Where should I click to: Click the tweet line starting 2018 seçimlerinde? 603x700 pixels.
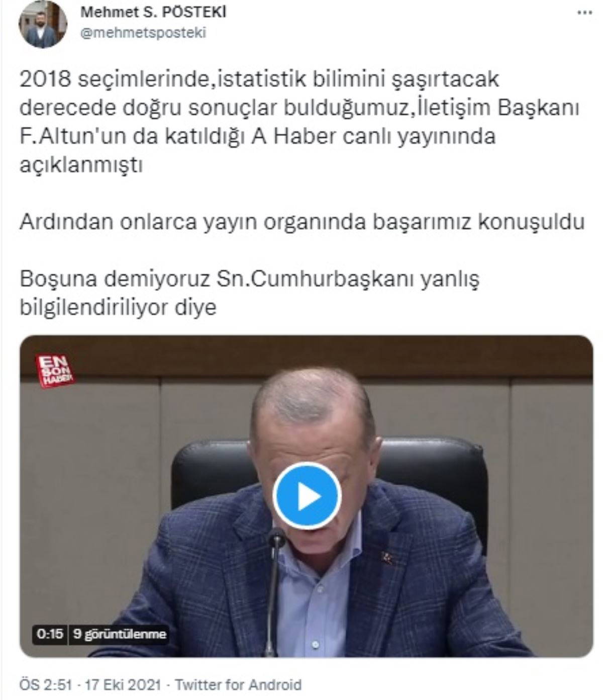[259, 80]
